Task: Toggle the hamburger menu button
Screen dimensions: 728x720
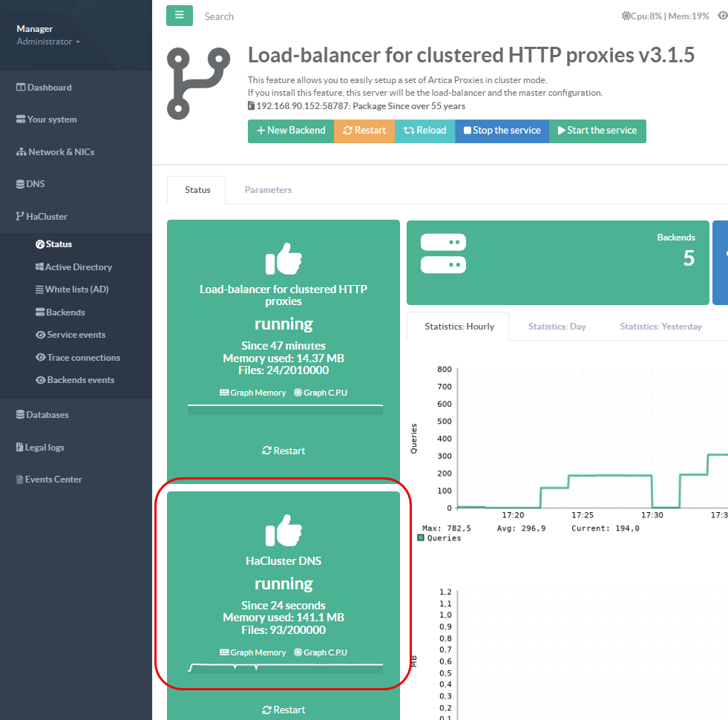Action: (x=180, y=16)
